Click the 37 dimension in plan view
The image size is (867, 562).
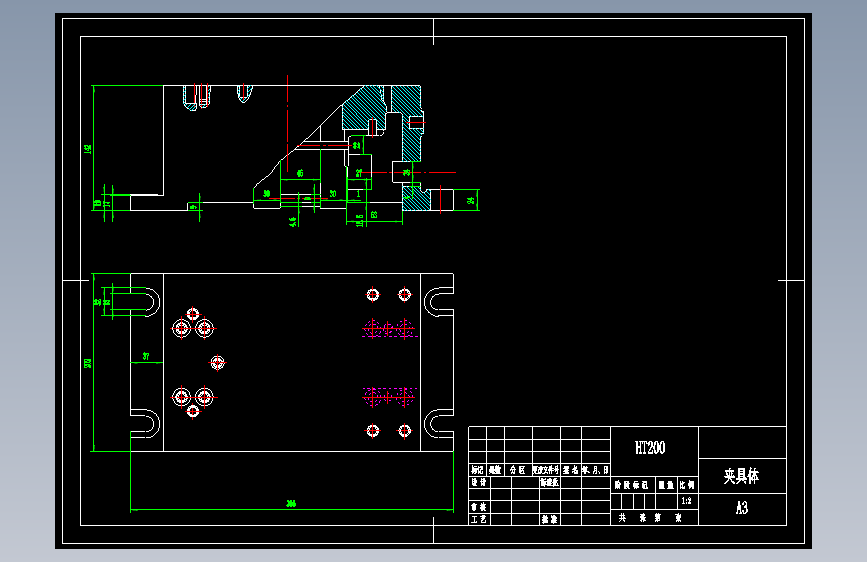click(146, 356)
